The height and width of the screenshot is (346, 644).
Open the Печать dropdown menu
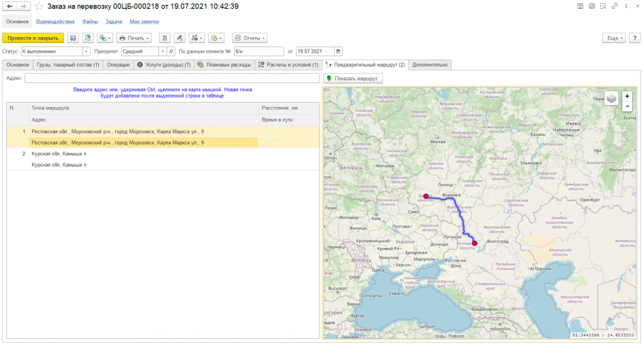click(x=133, y=38)
